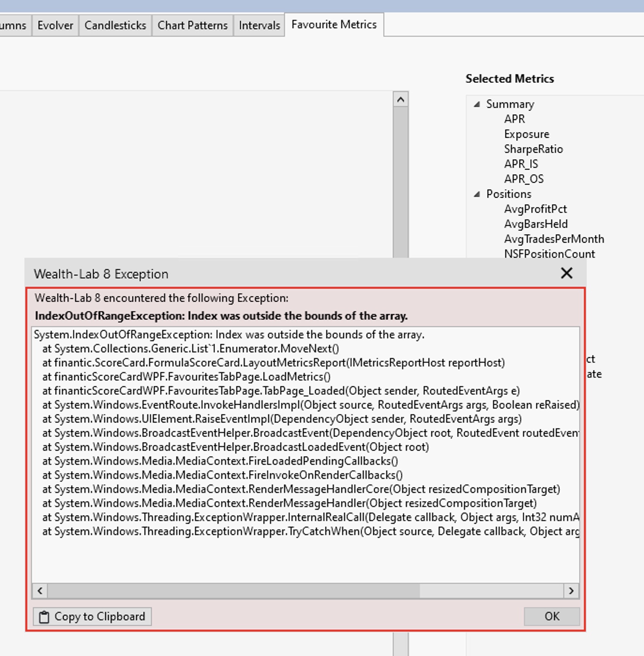This screenshot has width=644, height=656.
Task: Pick the APR_OS metric
Action: coord(524,179)
